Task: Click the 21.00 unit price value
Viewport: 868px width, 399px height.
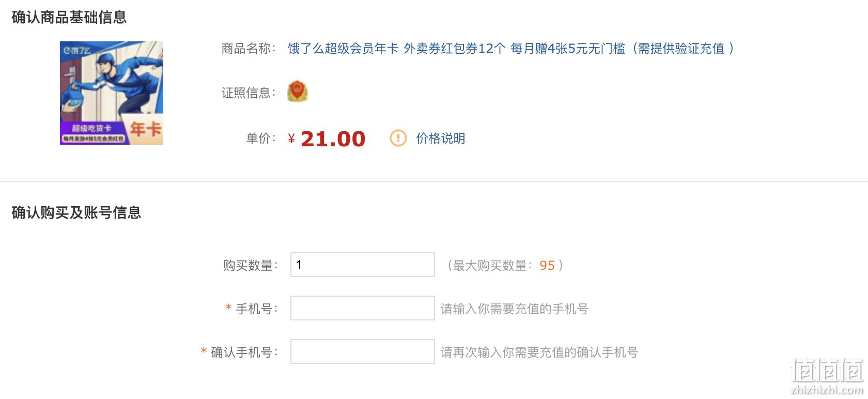Action: (333, 139)
